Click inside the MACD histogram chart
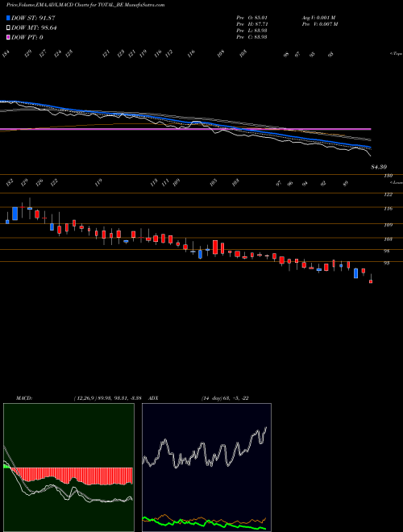 (69, 468)
